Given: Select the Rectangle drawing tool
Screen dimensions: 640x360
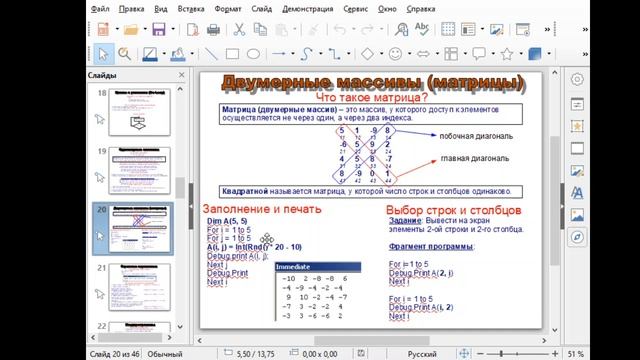Looking at the screenshot, I should pyautogui.click(x=232, y=54).
